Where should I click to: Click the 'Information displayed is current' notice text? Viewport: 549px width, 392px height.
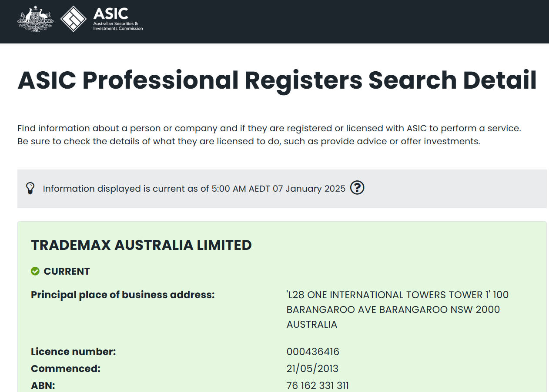coord(194,189)
